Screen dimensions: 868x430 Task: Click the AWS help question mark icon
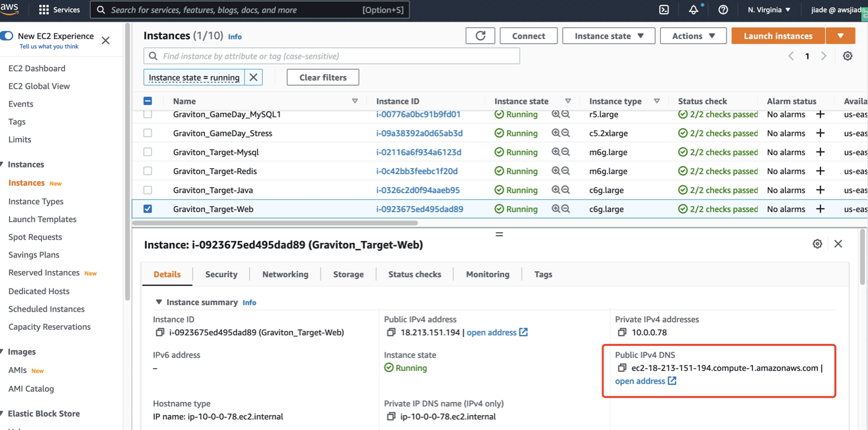pyautogui.click(x=723, y=10)
